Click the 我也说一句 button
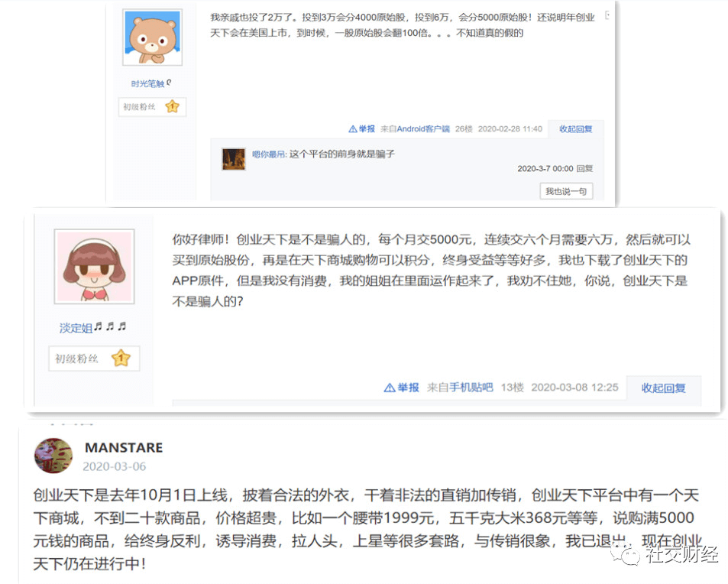This screenshot has height=584, width=728. click(x=566, y=191)
